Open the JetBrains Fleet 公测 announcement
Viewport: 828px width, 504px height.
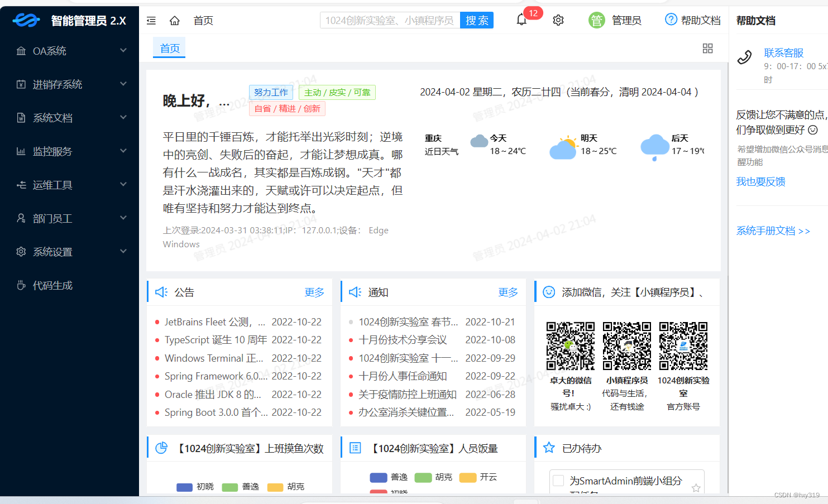pyautogui.click(x=215, y=322)
